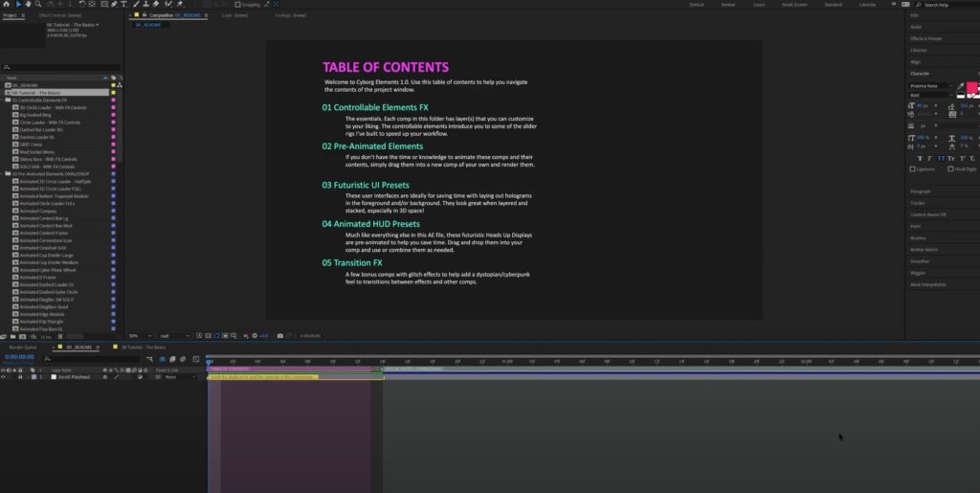Select the Type tool
The image size is (980, 493).
[123, 5]
